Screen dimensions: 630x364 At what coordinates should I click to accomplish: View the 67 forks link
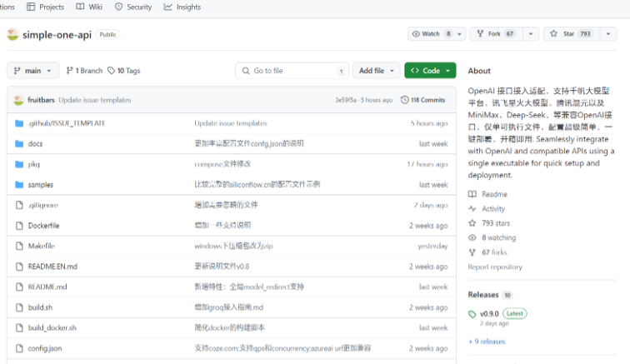tap(487, 252)
